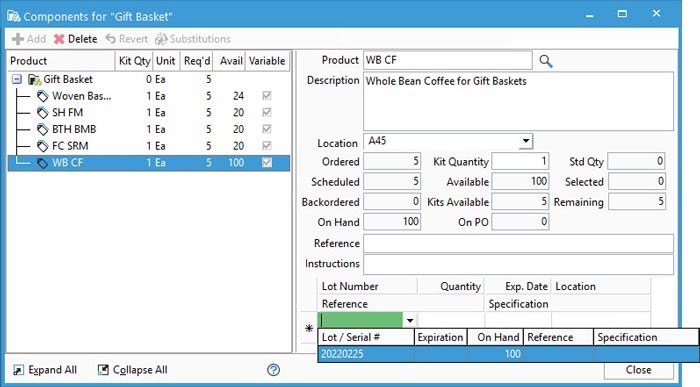Click the Remaining quantity field
This screenshot has width=700, height=387.
pyautogui.click(x=637, y=202)
